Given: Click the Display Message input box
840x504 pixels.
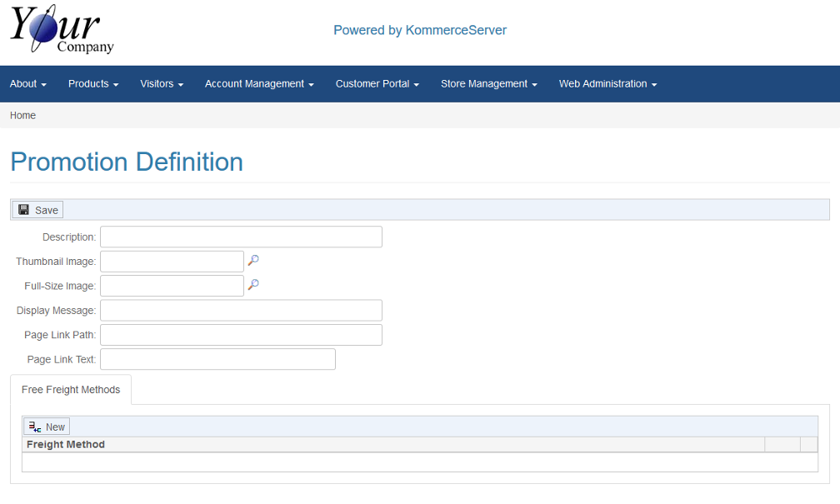Looking at the screenshot, I should pos(241,311).
